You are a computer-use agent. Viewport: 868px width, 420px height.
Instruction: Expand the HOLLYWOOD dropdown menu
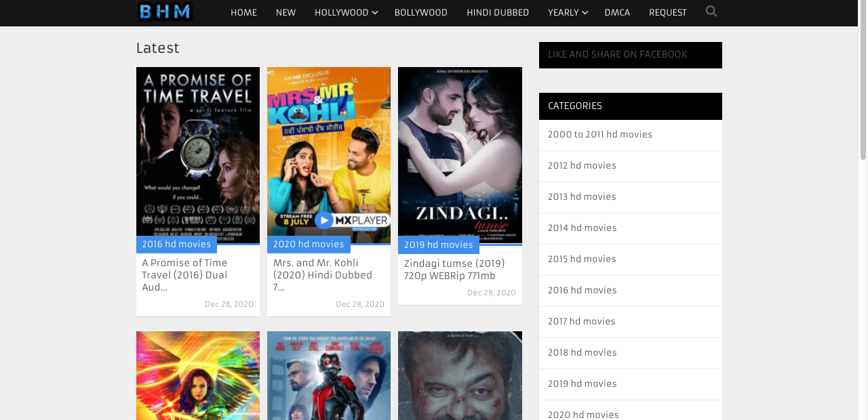pyautogui.click(x=346, y=13)
